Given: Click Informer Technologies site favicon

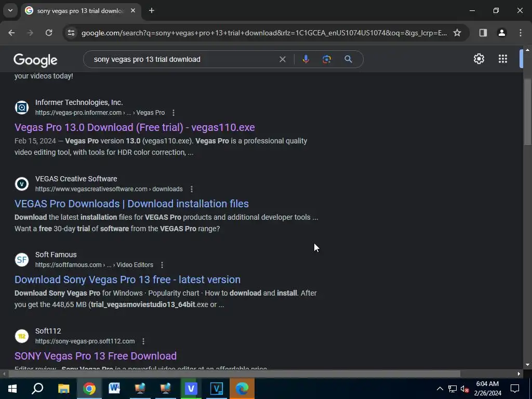Looking at the screenshot, I should tap(22, 108).
